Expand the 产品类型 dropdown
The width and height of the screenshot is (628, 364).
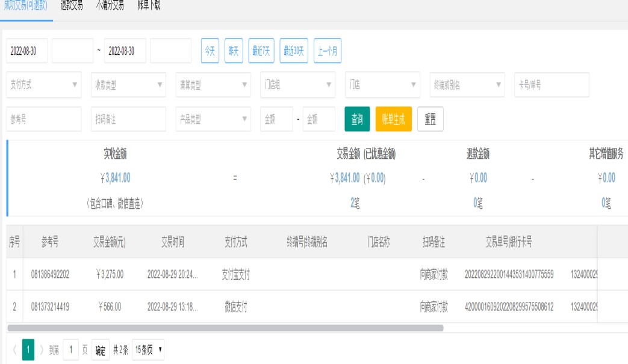213,119
